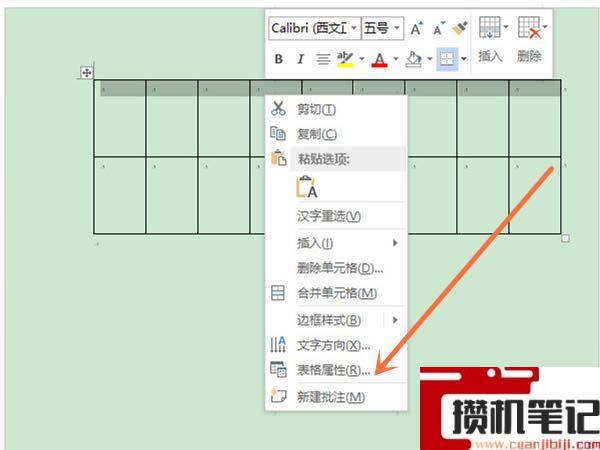Image resolution: width=600 pixels, height=450 pixels.
Task: Select the Format Painter brush icon
Action: [460, 28]
